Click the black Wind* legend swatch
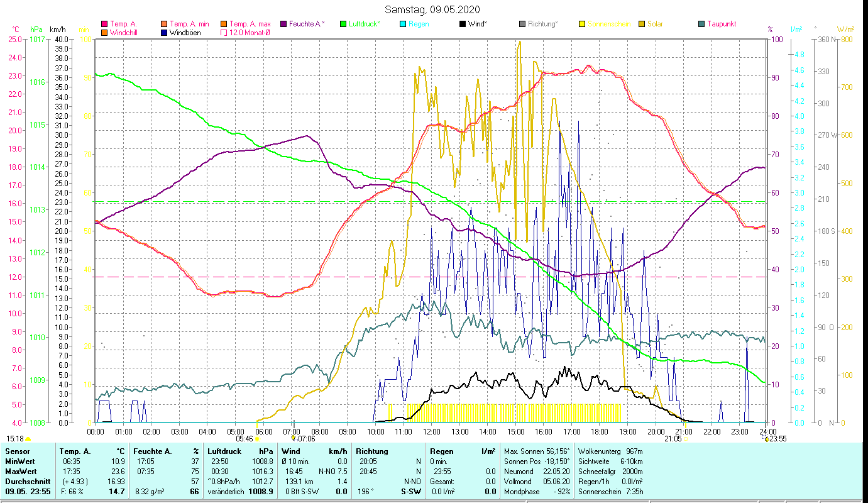 point(463,24)
